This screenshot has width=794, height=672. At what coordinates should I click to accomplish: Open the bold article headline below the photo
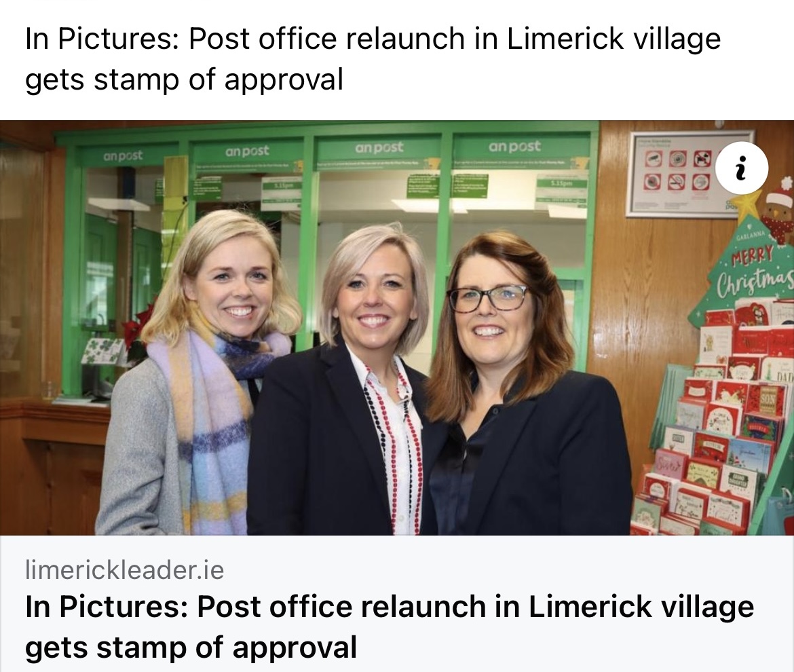(390, 627)
